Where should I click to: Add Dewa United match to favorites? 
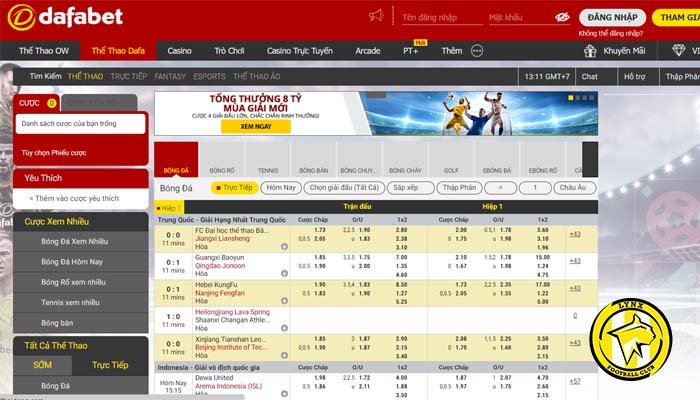tap(284, 394)
